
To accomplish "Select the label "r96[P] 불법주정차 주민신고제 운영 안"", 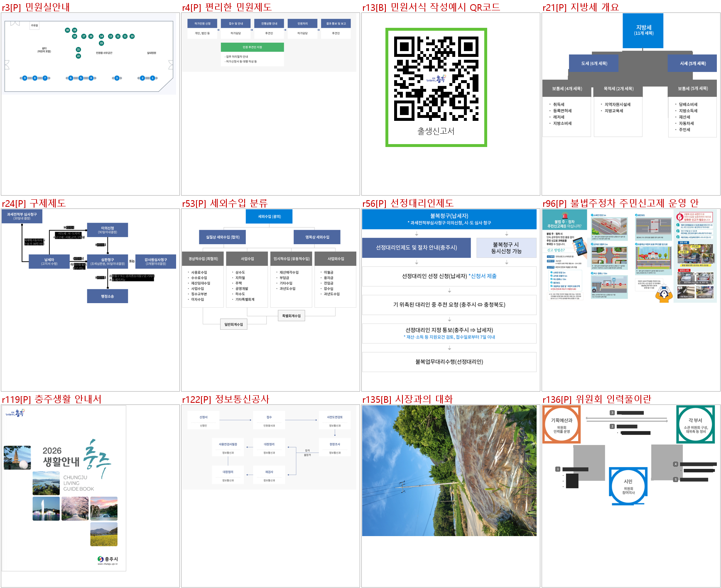I will click(x=620, y=203).
